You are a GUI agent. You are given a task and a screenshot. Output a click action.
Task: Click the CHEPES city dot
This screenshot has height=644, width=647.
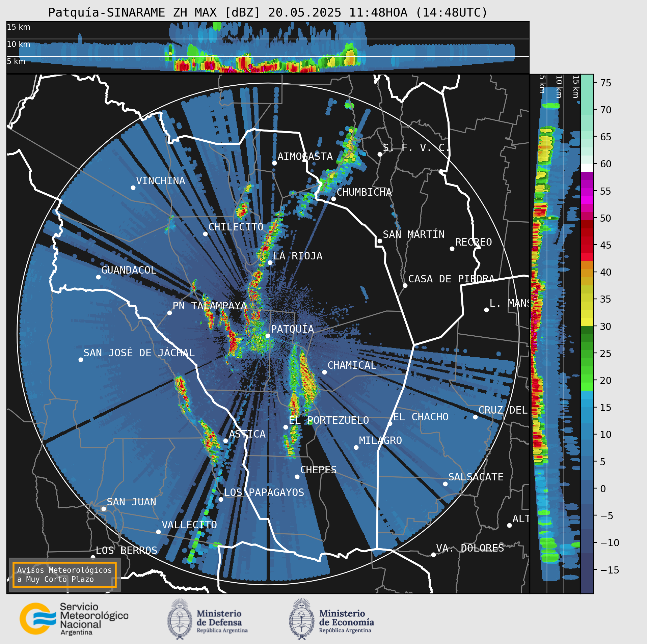click(297, 477)
